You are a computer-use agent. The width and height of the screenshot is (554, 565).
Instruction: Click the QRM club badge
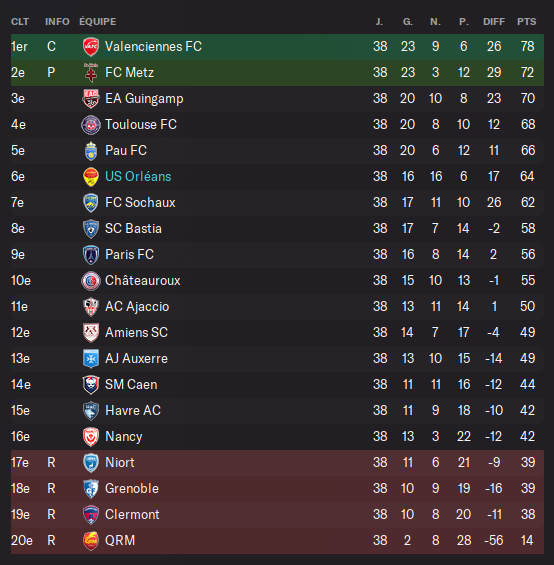tap(91, 541)
